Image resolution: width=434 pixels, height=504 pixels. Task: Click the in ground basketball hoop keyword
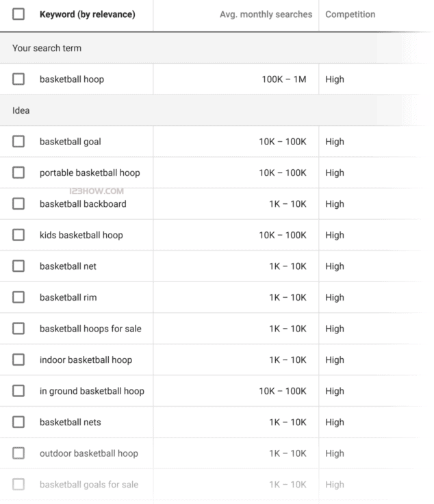coord(92,391)
